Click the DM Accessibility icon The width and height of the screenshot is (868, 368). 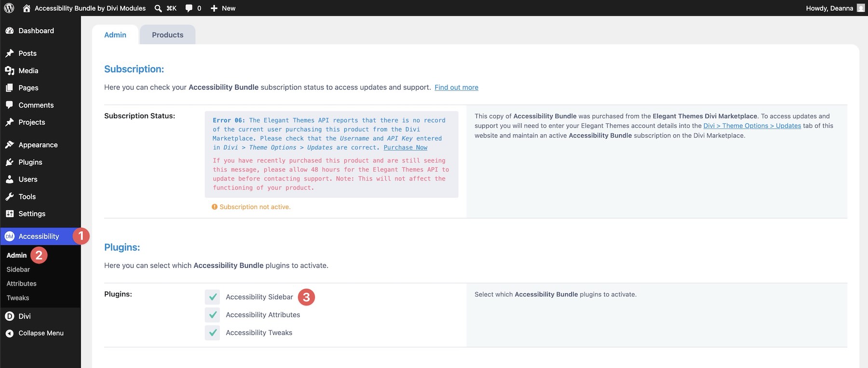[x=10, y=237]
